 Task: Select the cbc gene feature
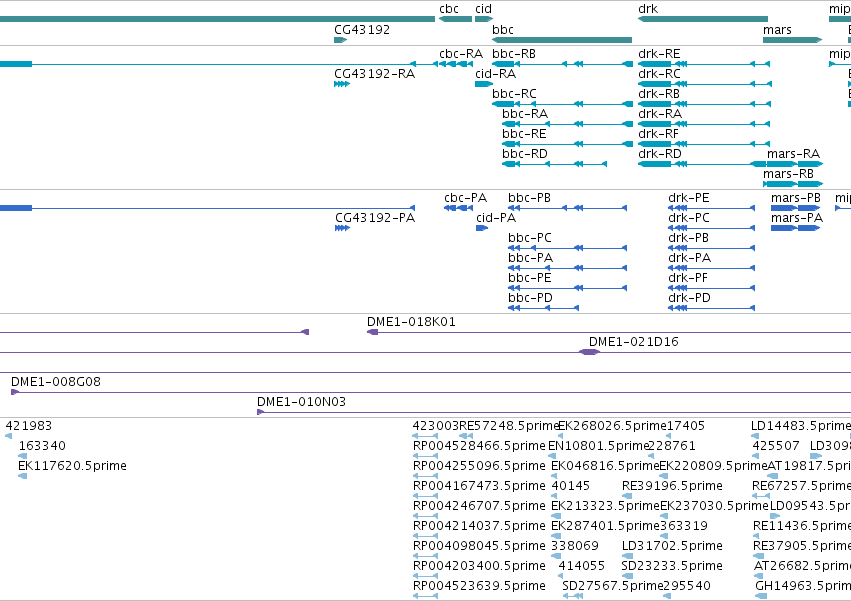(x=455, y=19)
